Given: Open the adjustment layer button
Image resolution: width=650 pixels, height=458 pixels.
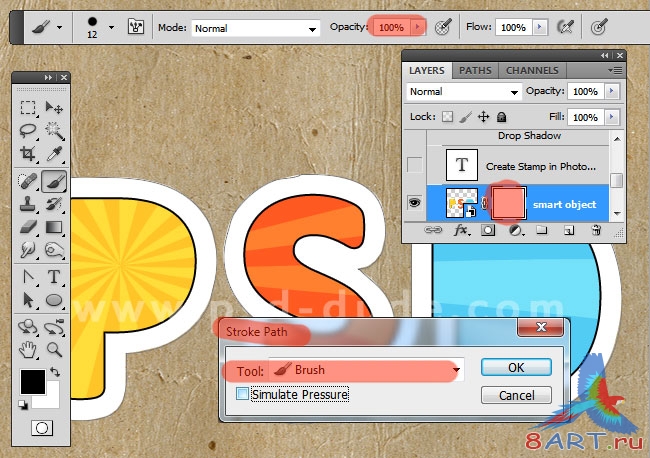Looking at the screenshot, I should click(515, 230).
